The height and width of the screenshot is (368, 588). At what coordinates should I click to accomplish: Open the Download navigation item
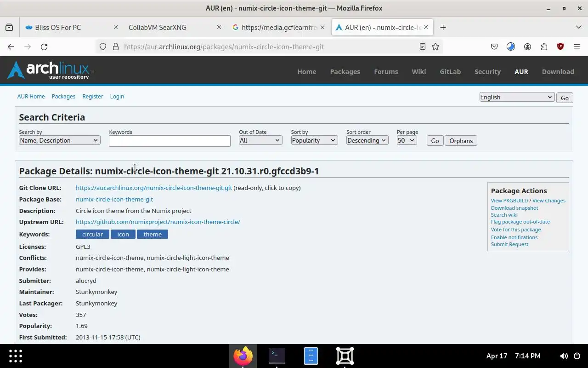click(x=558, y=72)
